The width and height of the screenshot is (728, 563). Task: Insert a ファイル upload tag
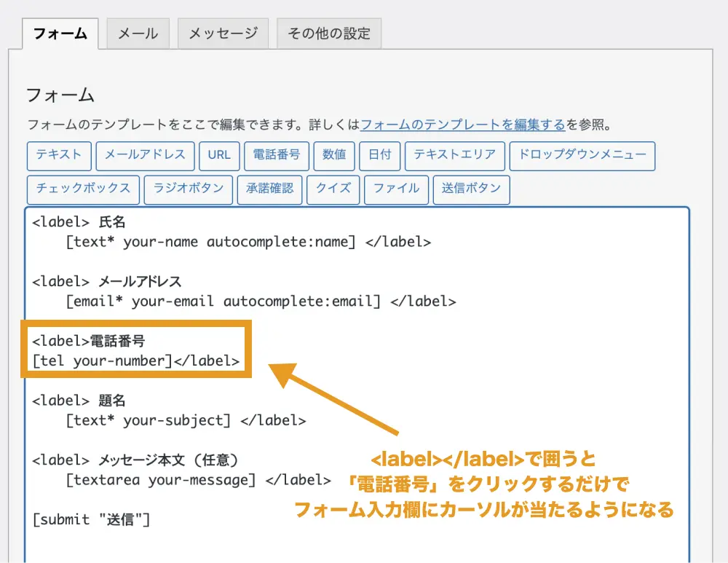(x=396, y=189)
